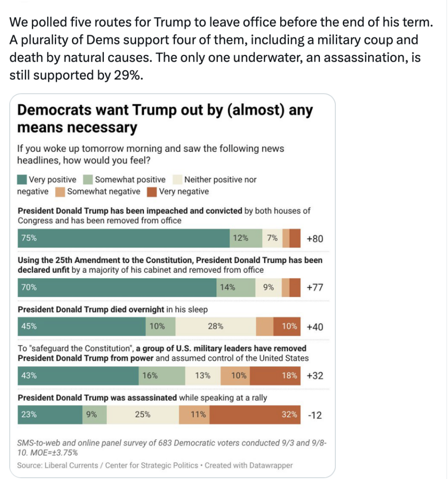The image size is (448, 479).
Task: Click the -12 net score label
Action: pos(315,415)
